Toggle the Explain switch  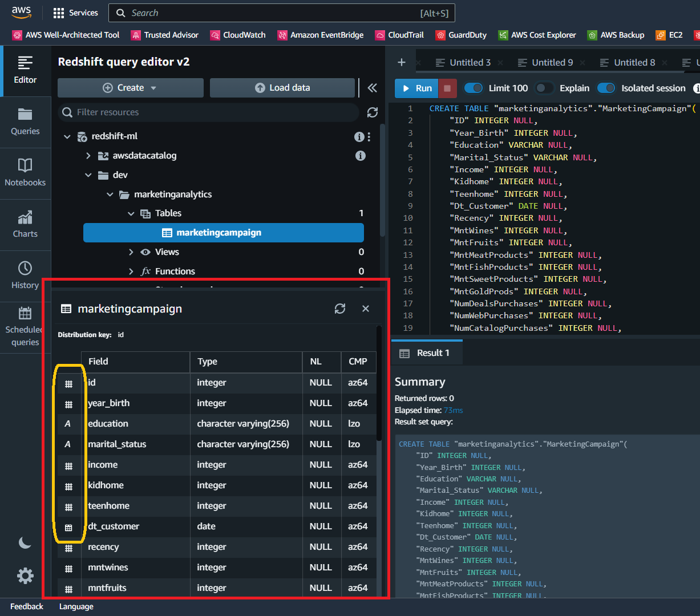tap(544, 88)
